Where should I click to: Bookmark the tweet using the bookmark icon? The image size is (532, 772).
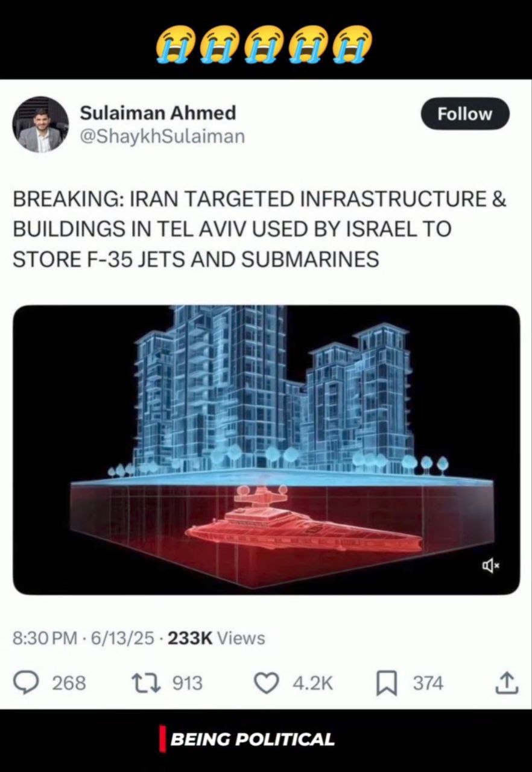387,683
